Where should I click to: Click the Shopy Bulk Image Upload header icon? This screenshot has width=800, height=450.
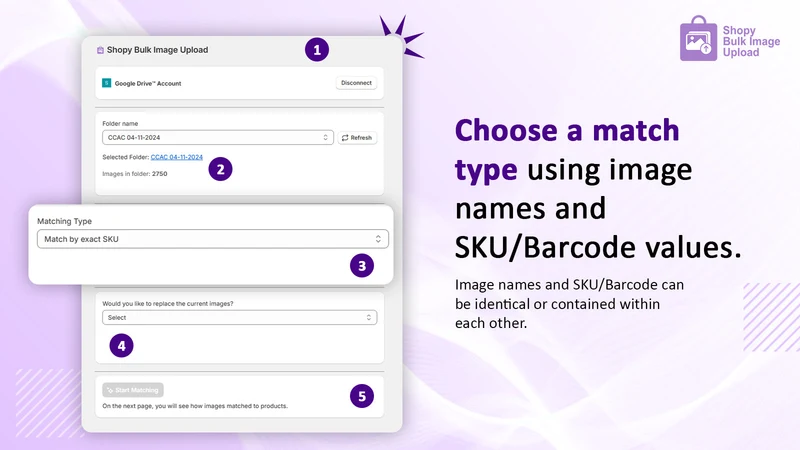[100, 50]
